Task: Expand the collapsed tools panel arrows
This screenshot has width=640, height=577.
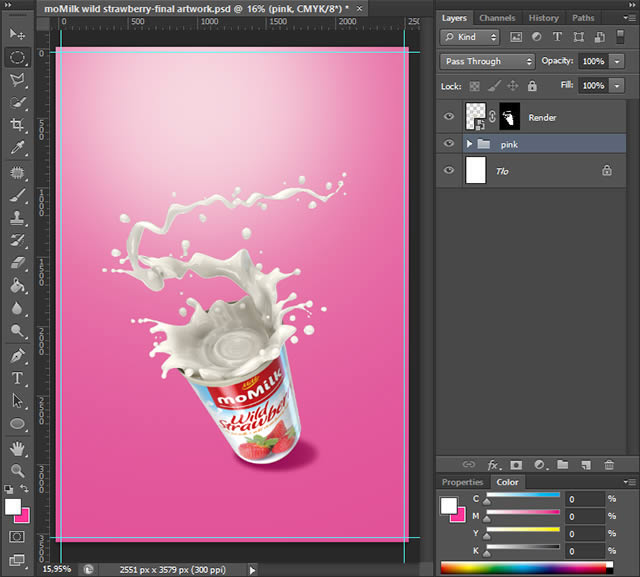Action: 8,5
